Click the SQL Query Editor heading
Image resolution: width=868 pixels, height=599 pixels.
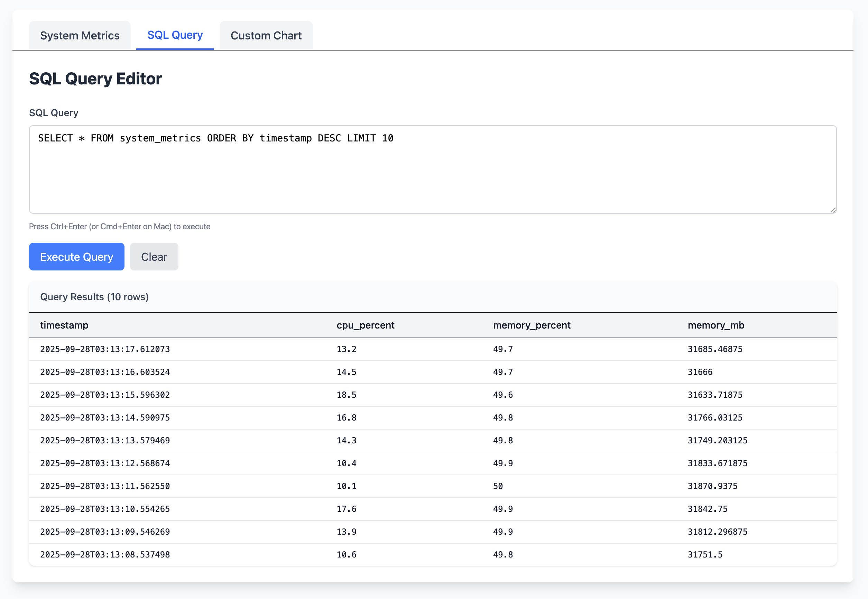pos(95,79)
